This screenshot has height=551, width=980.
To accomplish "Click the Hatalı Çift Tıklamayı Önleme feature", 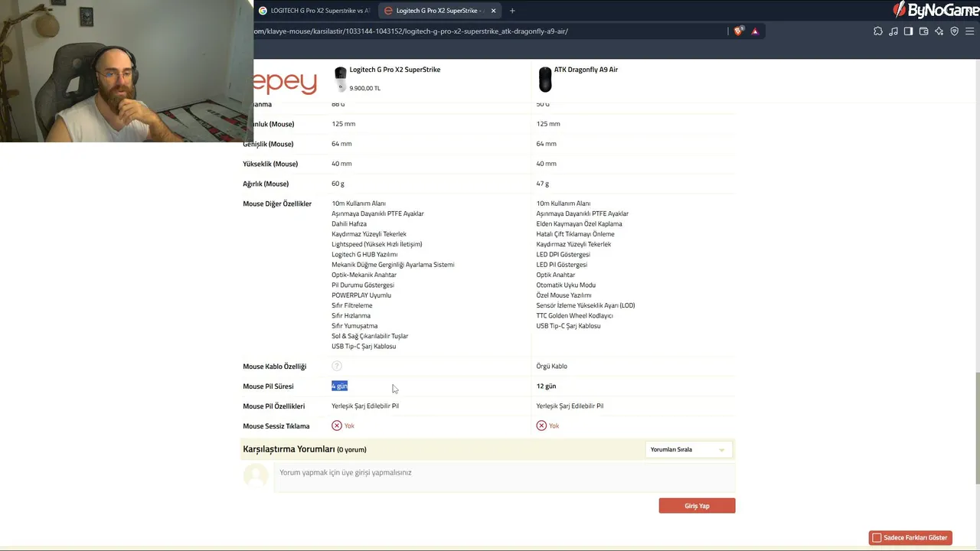I will (x=576, y=234).
